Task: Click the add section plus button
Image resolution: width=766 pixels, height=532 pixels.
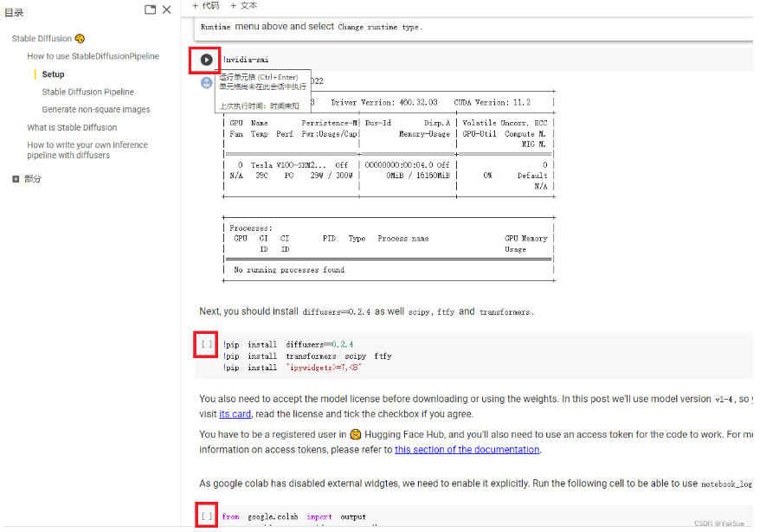Action: point(16,179)
